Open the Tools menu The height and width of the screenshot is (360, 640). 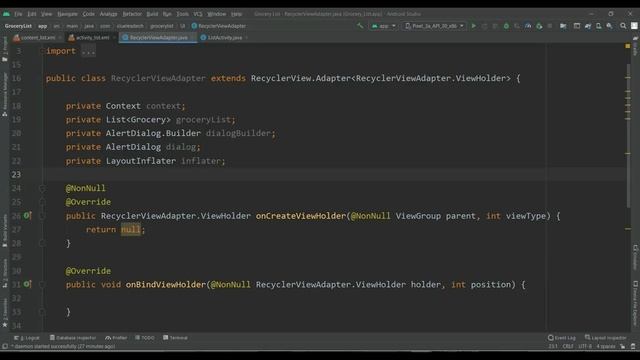182,14
